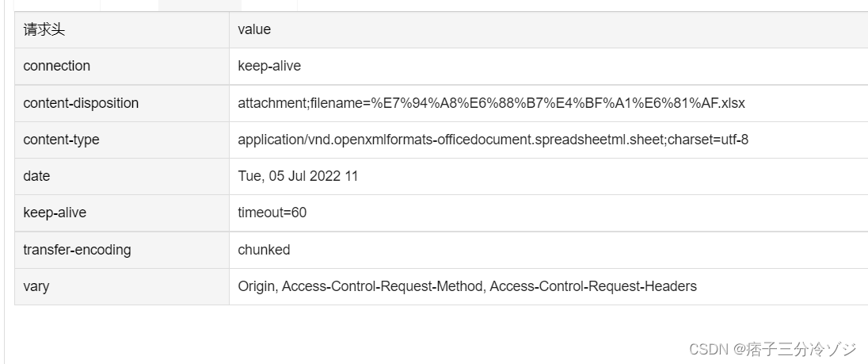Image resolution: width=868 pixels, height=364 pixels.
Task: Select the date header cell
Action: click(36, 176)
